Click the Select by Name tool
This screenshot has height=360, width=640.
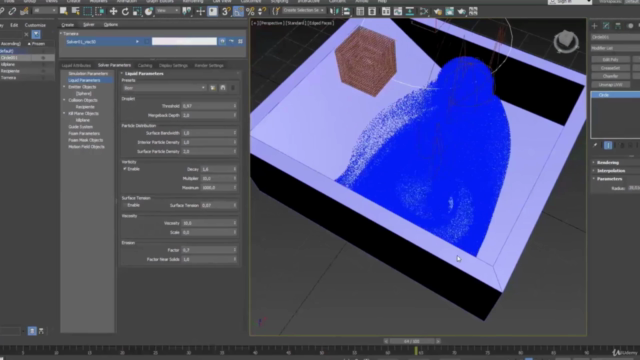point(75,11)
